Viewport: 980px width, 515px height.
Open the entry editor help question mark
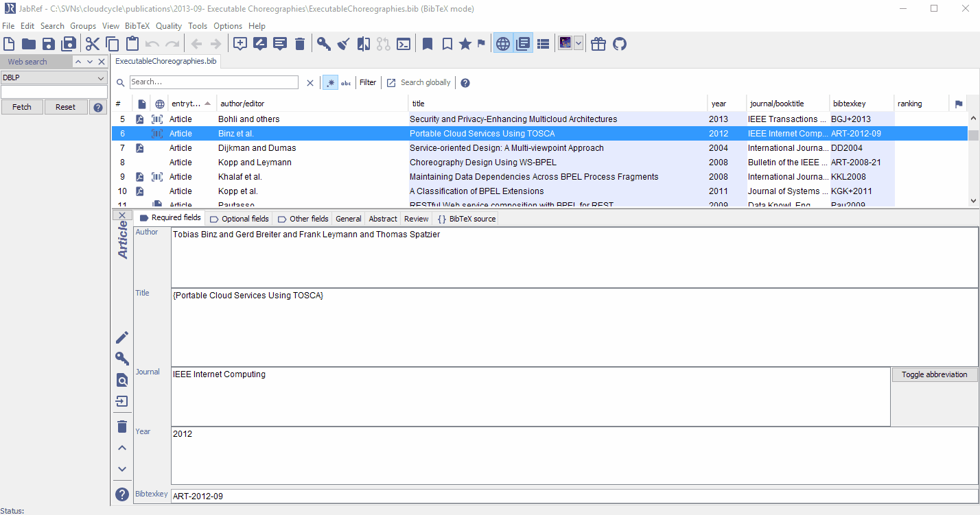(122, 494)
